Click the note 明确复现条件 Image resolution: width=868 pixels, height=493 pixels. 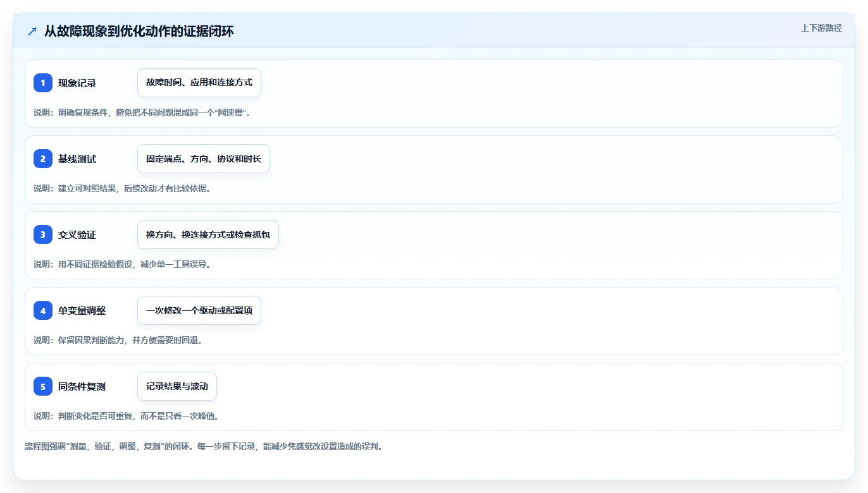pos(142,113)
